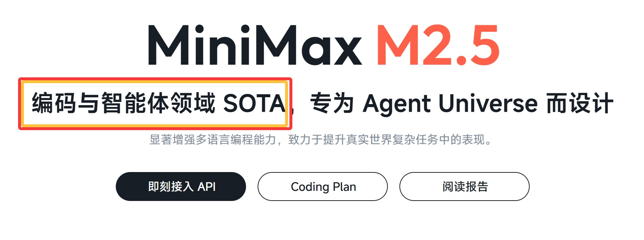Click the red-orange highlight box border
The height and width of the screenshot is (240, 644).
click(155, 79)
